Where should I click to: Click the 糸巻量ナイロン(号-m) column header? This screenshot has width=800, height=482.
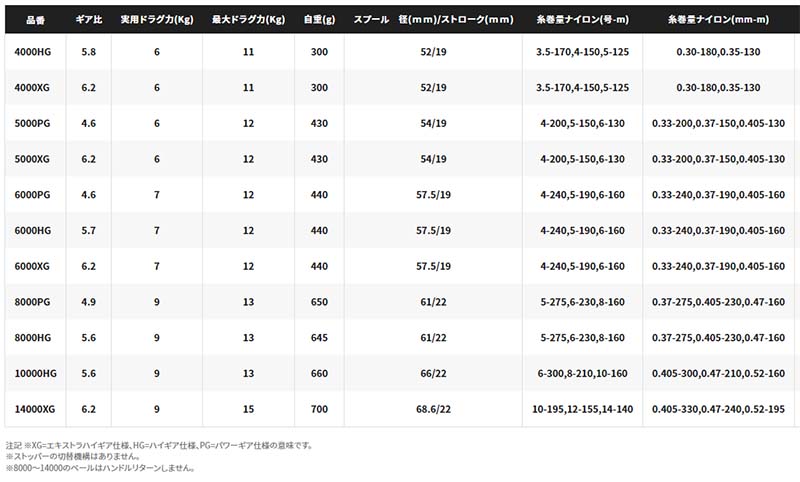[580, 19]
